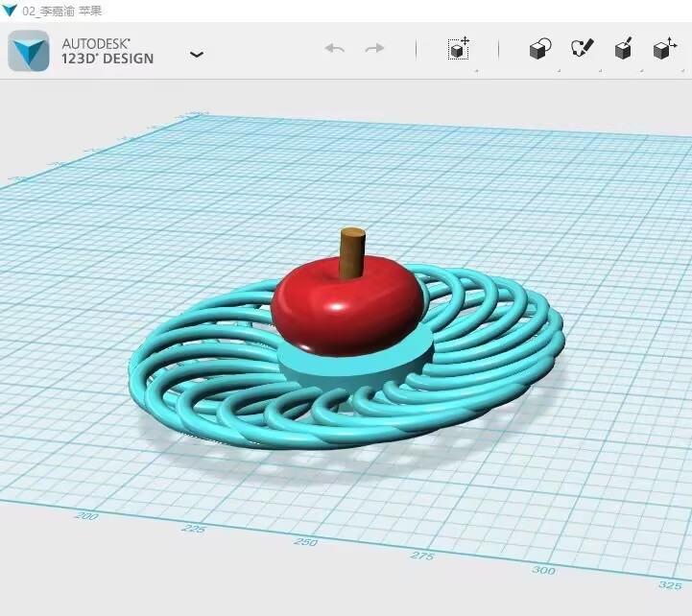Select the brown apple stem cylinder
The image size is (692, 616).
click(x=352, y=253)
